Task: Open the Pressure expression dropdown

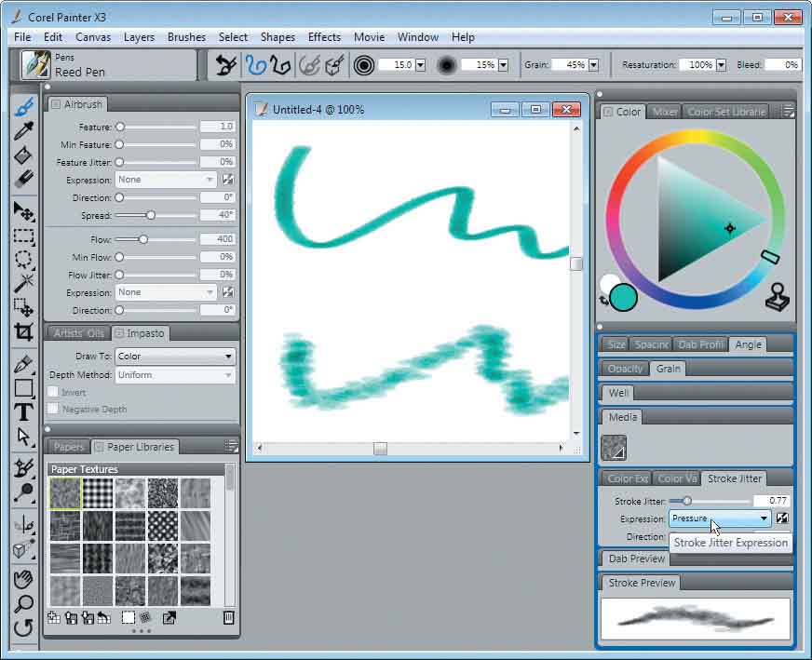Action: [x=719, y=519]
